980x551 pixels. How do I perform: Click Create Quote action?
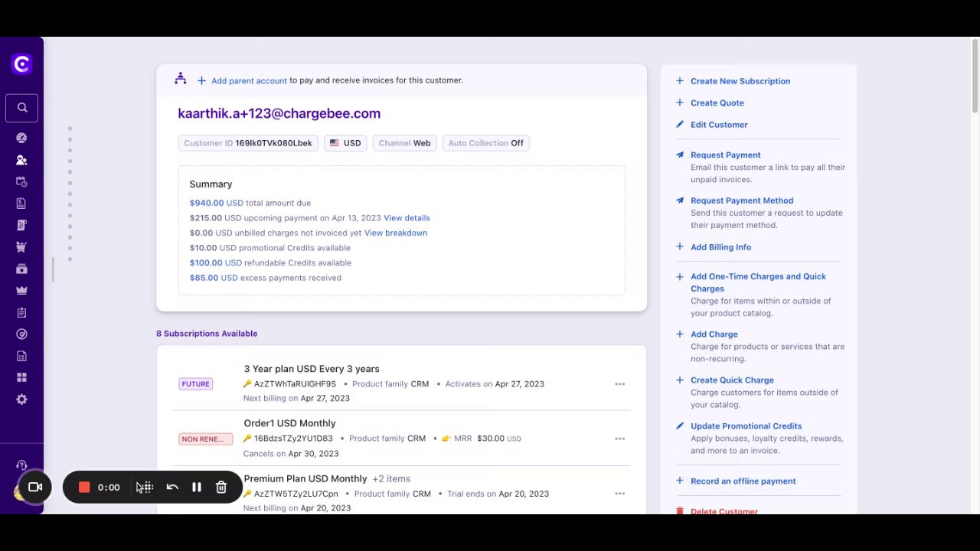click(x=717, y=103)
